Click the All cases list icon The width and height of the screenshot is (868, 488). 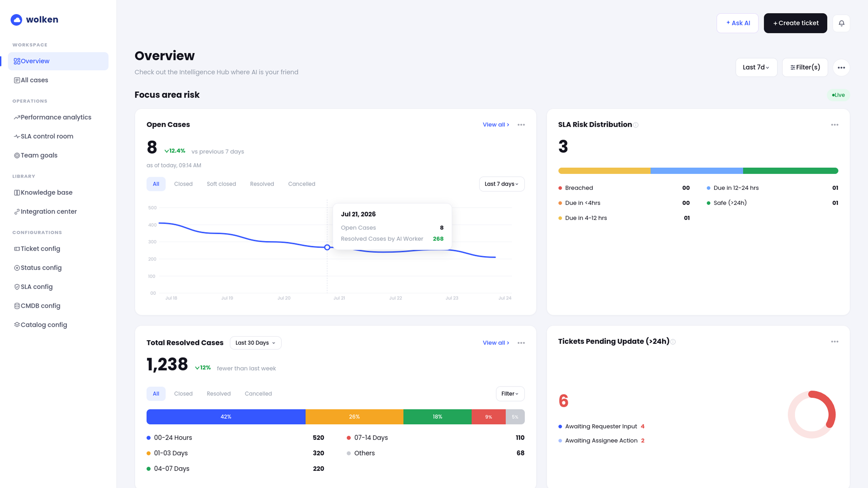tap(17, 80)
